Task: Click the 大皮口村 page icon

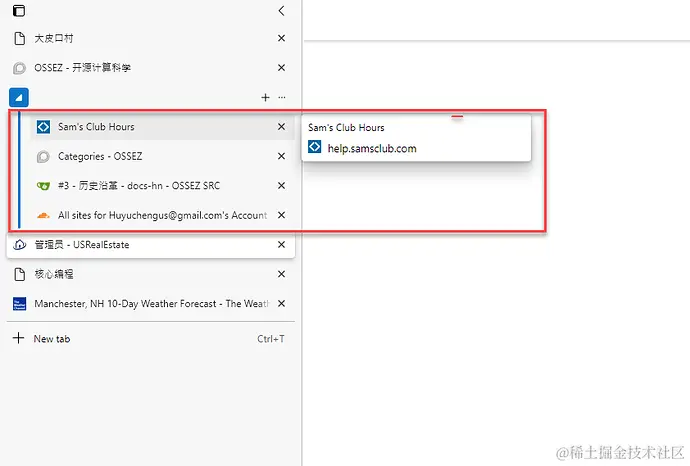Action: point(19,38)
